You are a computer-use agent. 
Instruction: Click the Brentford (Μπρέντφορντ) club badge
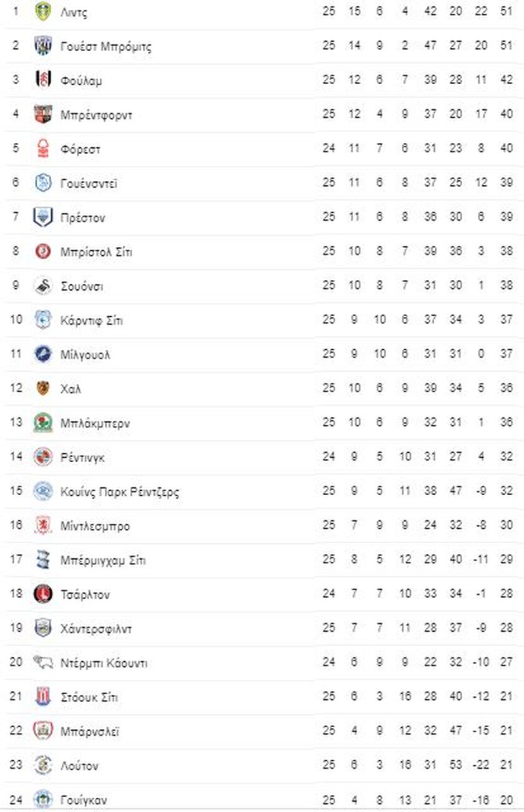[43, 115]
